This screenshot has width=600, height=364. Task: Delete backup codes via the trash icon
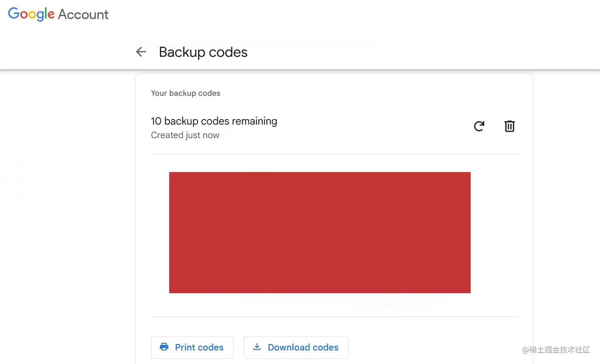(x=509, y=126)
